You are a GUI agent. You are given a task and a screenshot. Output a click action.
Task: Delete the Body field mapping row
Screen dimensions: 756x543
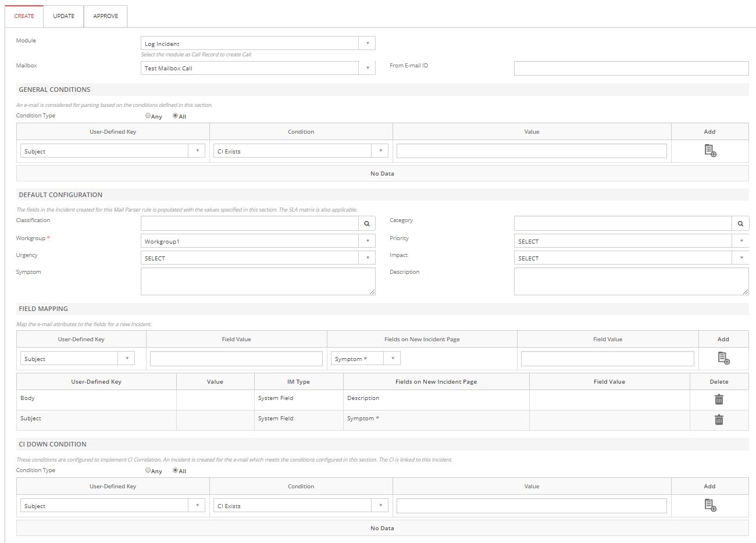[719, 399]
